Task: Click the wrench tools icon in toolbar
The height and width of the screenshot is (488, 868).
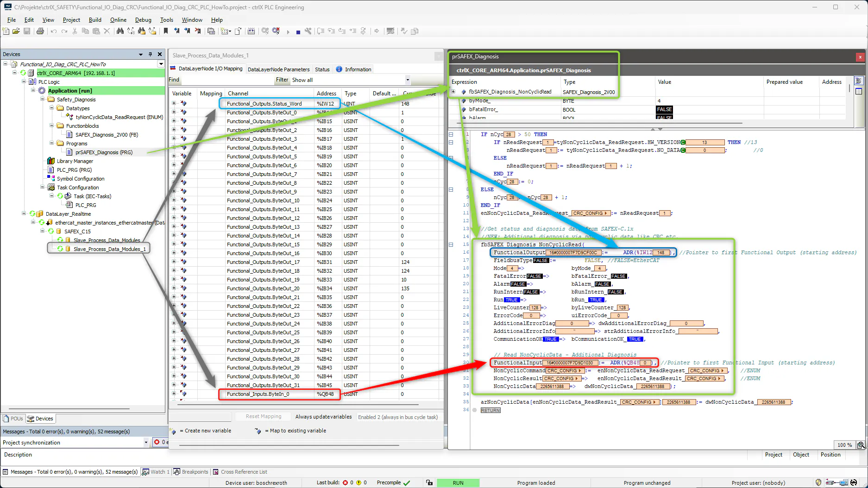Action: pos(308,31)
